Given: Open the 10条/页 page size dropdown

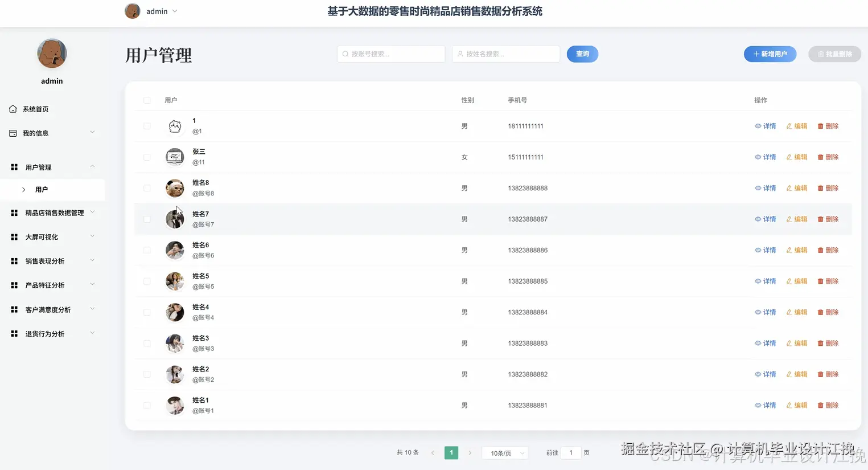Looking at the screenshot, I should pyautogui.click(x=505, y=453).
